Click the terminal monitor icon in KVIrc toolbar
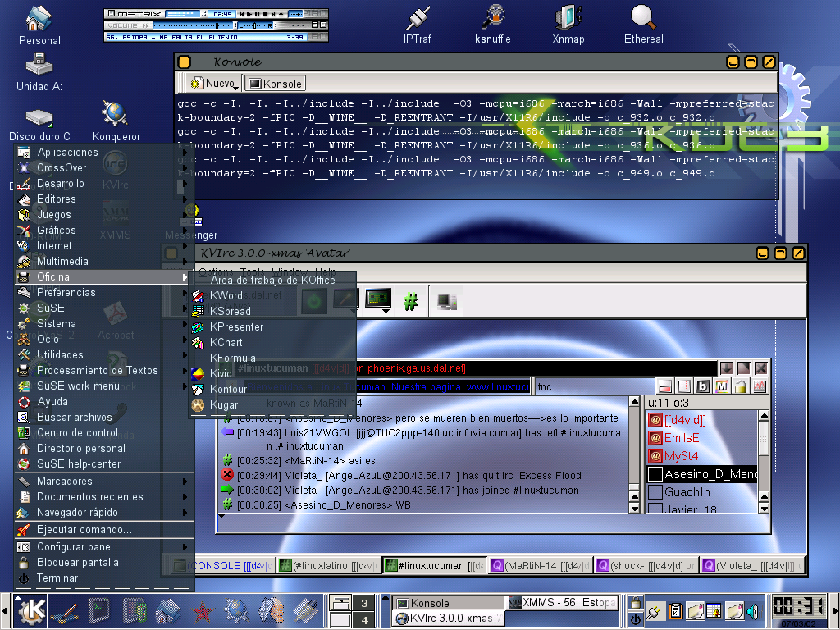Screen dimensions: 840x630 pos(378,300)
